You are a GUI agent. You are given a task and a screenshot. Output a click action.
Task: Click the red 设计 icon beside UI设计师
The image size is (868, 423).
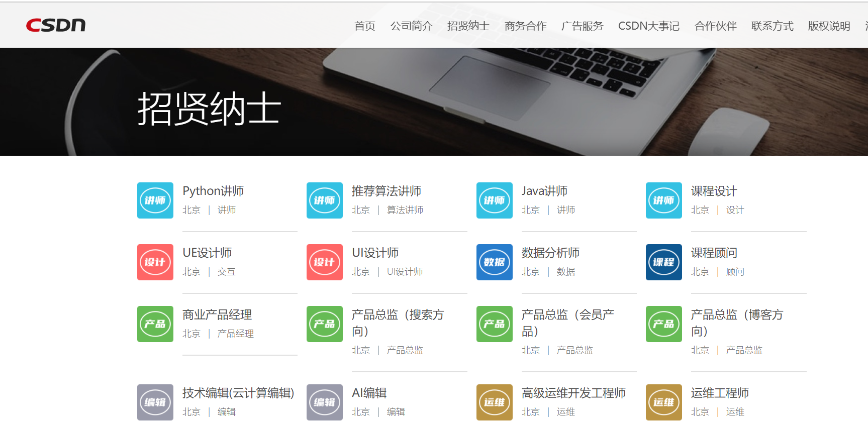coord(325,262)
